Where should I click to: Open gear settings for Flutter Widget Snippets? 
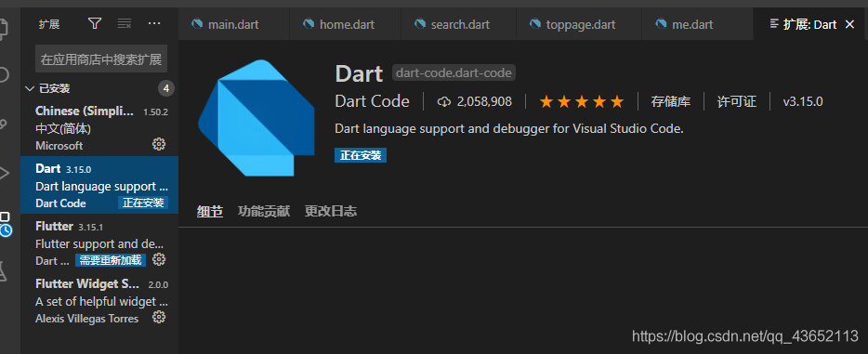159,317
